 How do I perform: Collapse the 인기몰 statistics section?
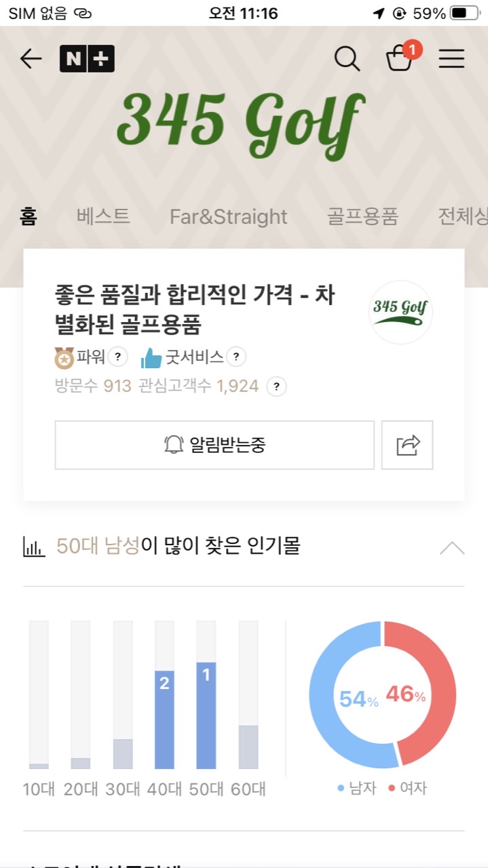(x=452, y=548)
